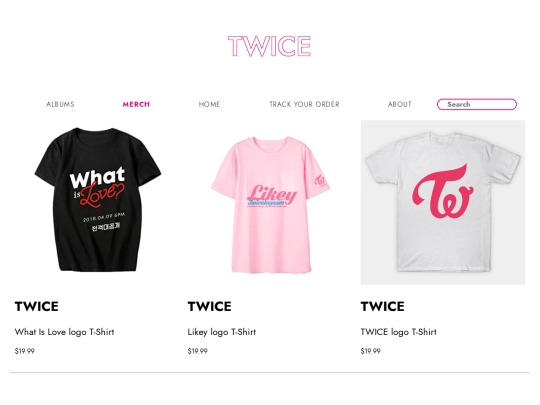Click TWICE brand heading under black shirt

37,306
